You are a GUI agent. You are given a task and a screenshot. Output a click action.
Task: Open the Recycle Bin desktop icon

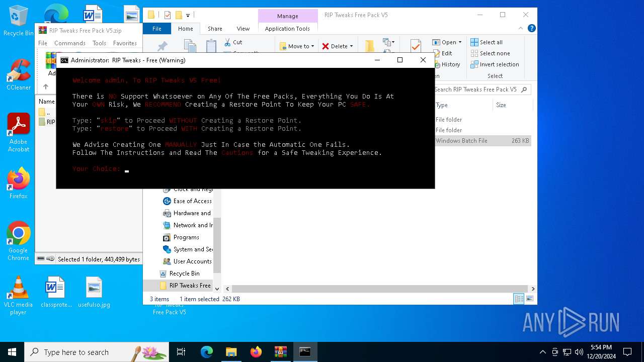19,21
